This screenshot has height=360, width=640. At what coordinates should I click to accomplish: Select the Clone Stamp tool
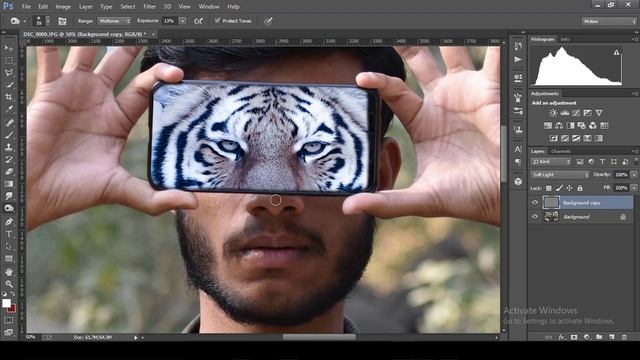tap(9, 147)
